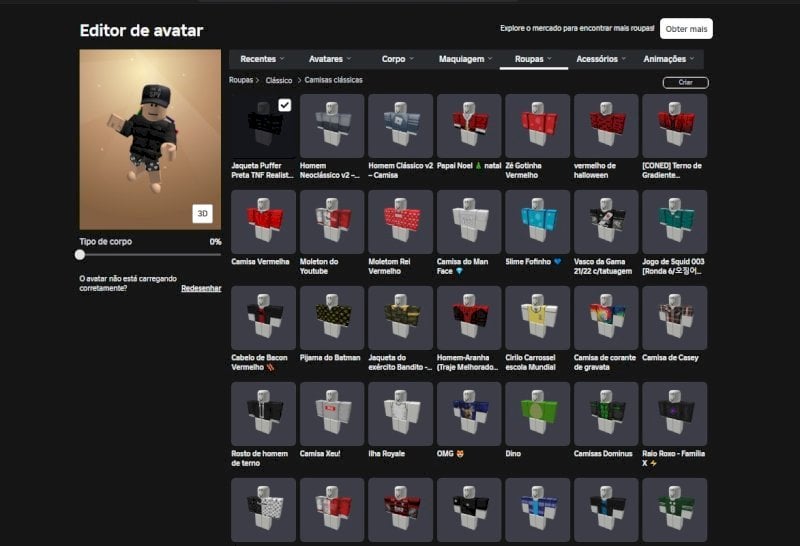Select the Camisa de Casey plaid shirt

point(674,317)
